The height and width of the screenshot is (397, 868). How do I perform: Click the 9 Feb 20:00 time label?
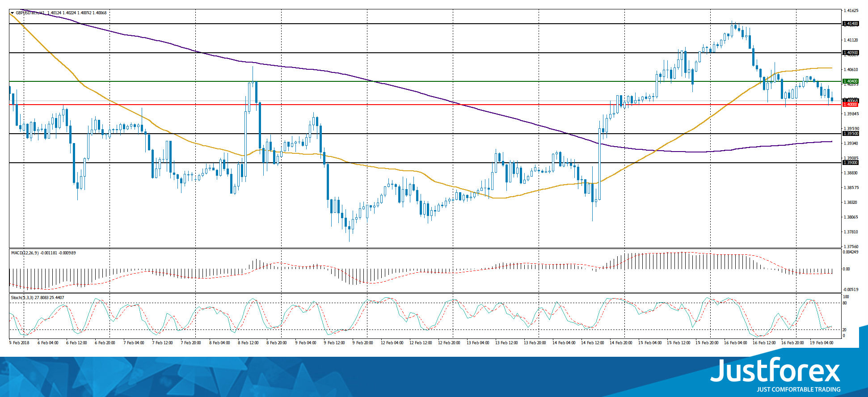pos(362,343)
